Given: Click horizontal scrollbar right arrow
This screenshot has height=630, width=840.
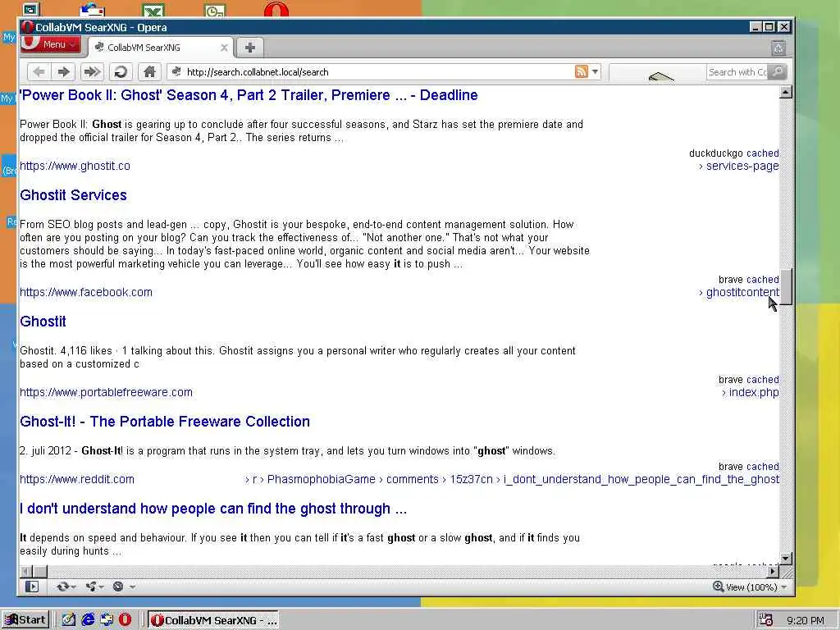Looking at the screenshot, I should [773, 572].
